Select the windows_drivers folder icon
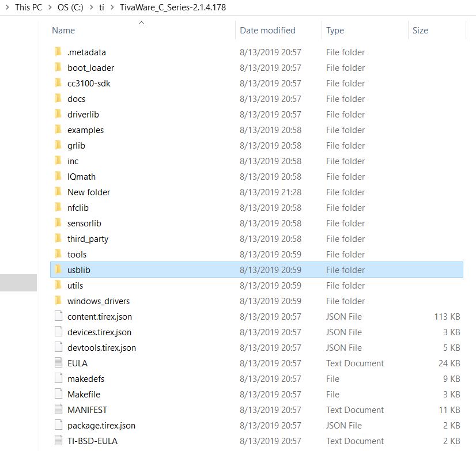Image resolution: width=476 pixels, height=451 pixels. (58, 301)
